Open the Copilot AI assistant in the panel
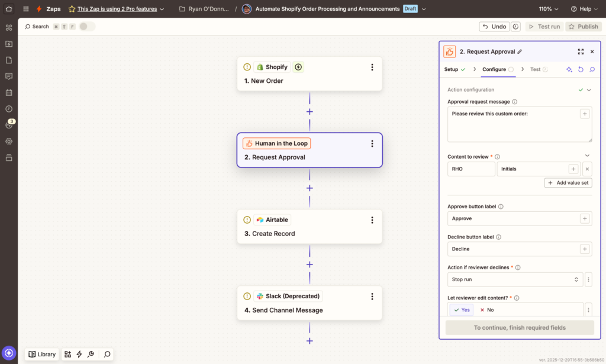606x364 pixels. [x=569, y=69]
